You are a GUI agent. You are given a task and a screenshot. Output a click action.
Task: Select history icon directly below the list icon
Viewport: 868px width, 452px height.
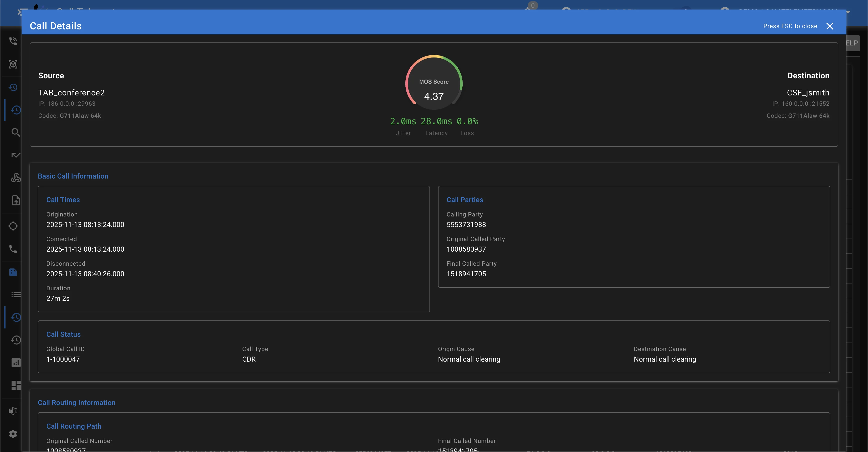pyautogui.click(x=16, y=317)
